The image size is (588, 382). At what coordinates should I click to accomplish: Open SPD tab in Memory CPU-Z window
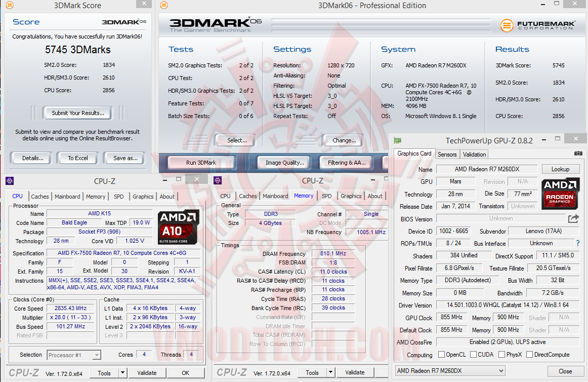coord(326,196)
